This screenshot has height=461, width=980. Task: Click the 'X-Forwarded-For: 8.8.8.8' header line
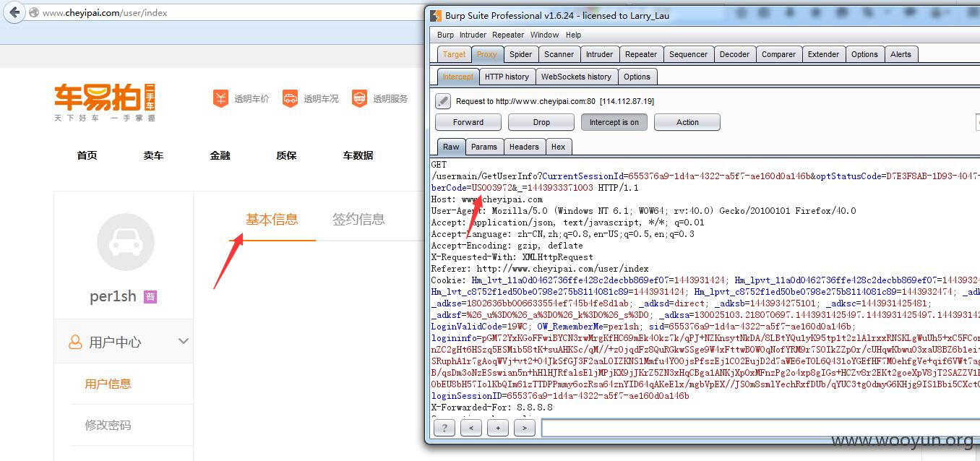coord(491,408)
